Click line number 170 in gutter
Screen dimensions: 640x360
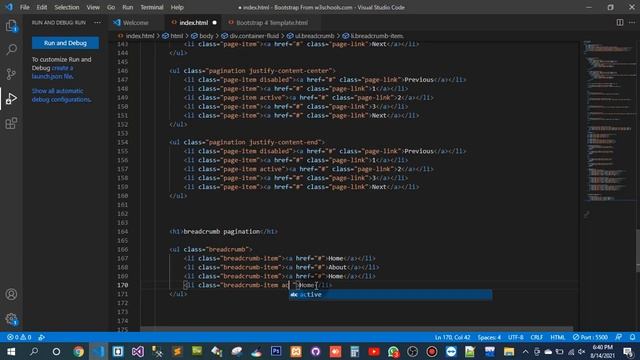[x=122, y=285]
